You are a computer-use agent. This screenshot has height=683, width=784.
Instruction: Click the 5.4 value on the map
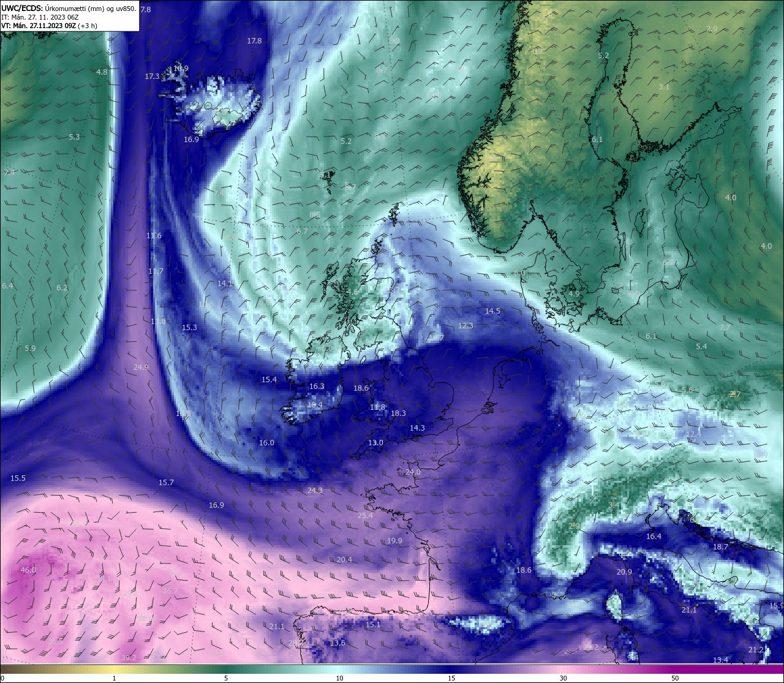click(x=701, y=347)
